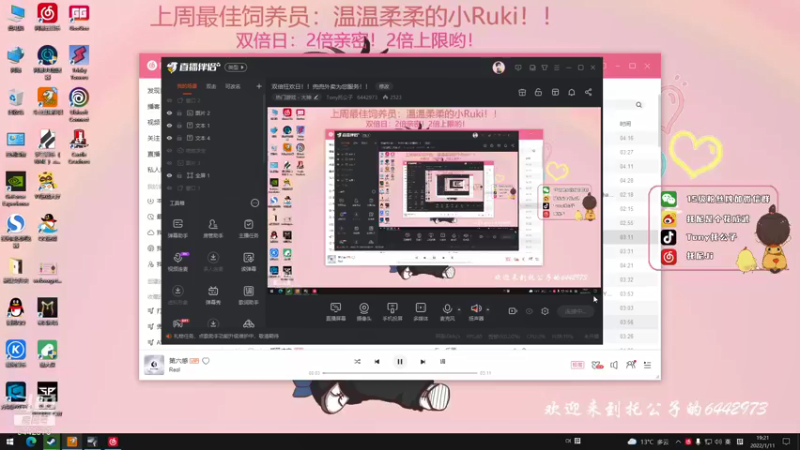
Task: Expand the speaker options arrow
Action: pyautogui.click(x=488, y=309)
